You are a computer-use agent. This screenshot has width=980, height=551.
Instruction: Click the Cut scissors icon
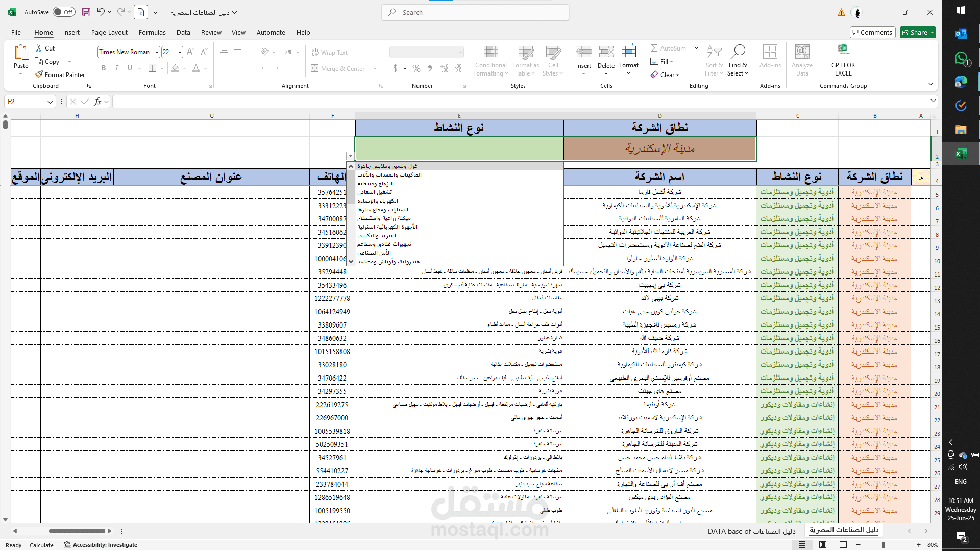[39, 48]
